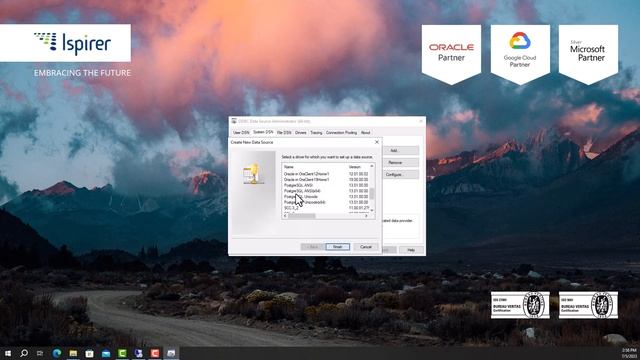Close the ODBC Data Source Administrator window
Screen dimensions: 640x360
[421, 121]
